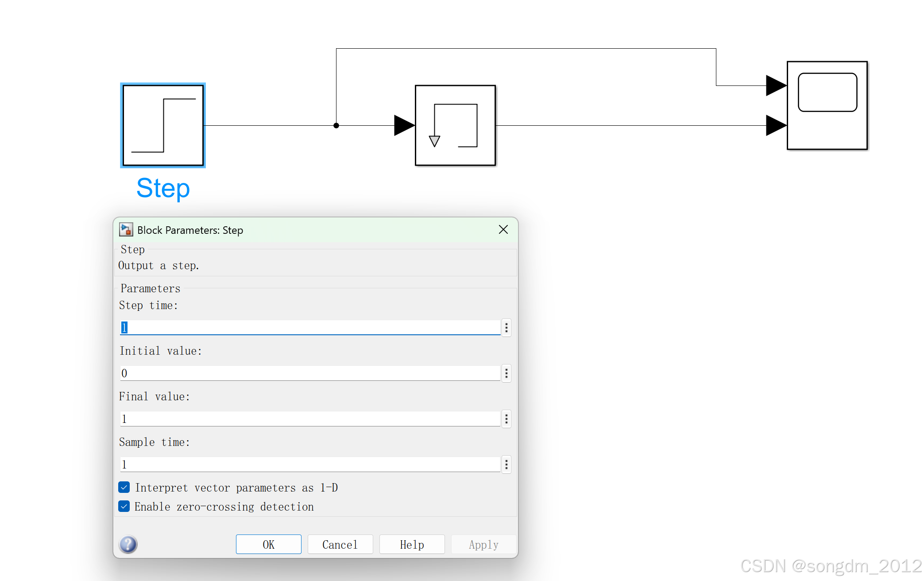924x581 pixels.
Task: Open Initial value options menu dots
Action: (x=506, y=373)
